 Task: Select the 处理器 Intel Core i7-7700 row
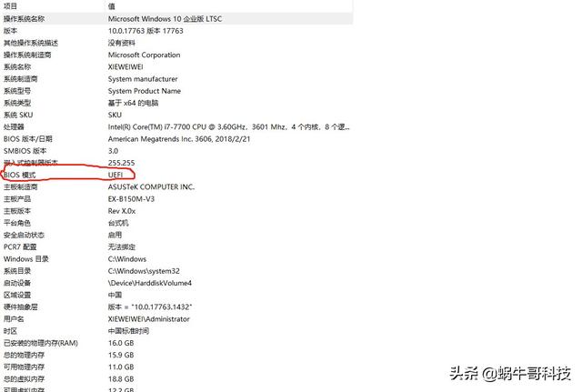[x=176, y=127]
